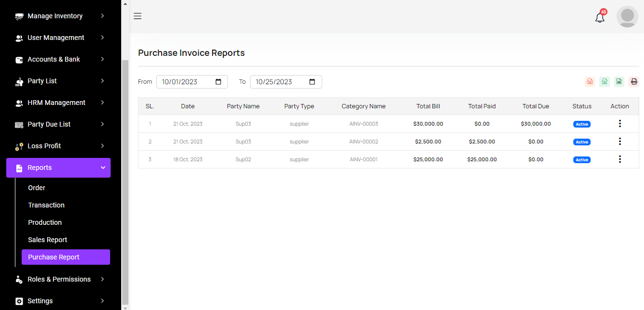Go to Transaction report
Image resolution: width=644 pixels, height=310 pixels.
point(46,205)
